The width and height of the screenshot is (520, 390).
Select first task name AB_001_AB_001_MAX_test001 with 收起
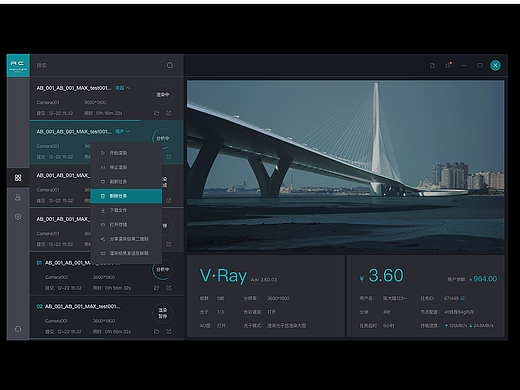click(74, 88)
